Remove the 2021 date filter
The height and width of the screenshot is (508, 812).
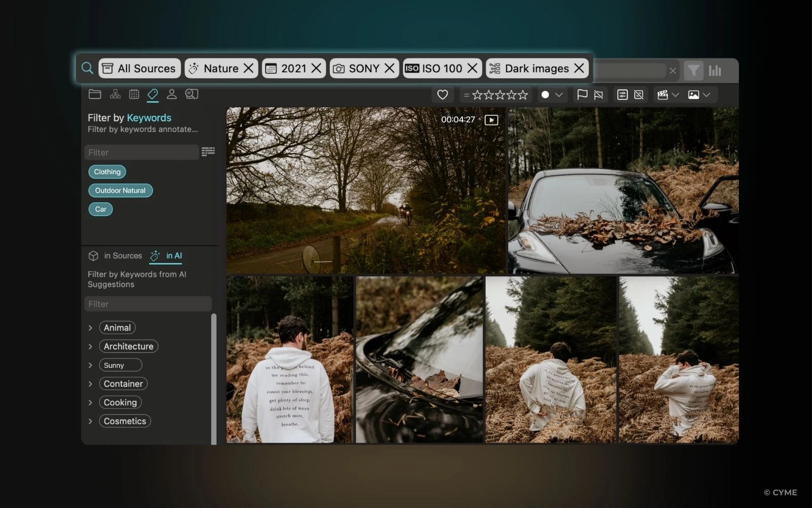[316, 68]
